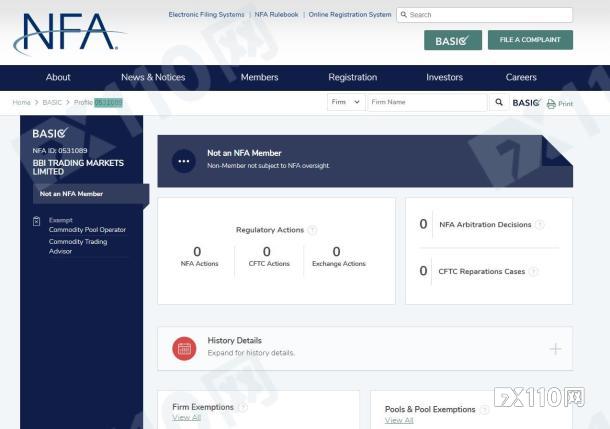The height and width of the screenshot is (429, 610).
Task: Click View All under Pools & Pool Exemptions
Action: click(399, 420)
